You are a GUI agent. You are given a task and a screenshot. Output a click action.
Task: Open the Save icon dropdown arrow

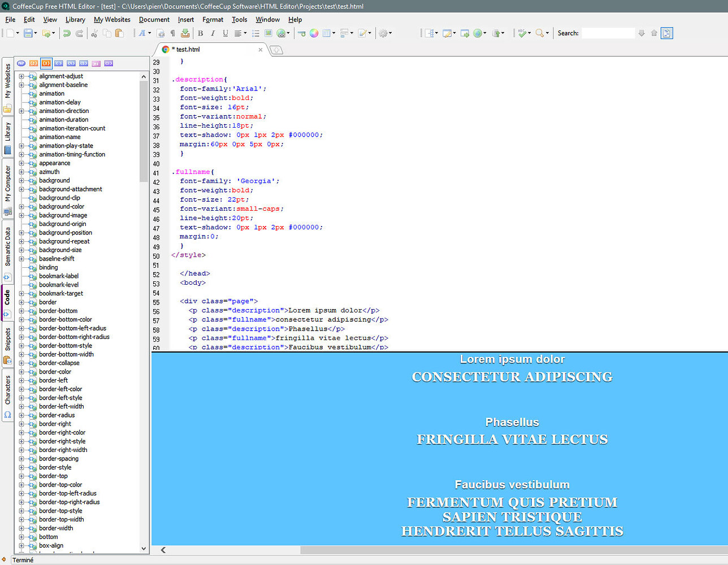coord(36,33)
